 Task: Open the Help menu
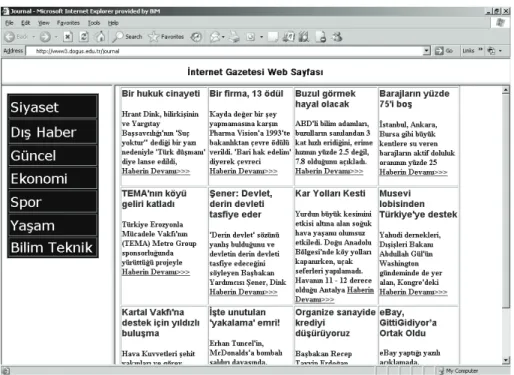tap(113, 23)
